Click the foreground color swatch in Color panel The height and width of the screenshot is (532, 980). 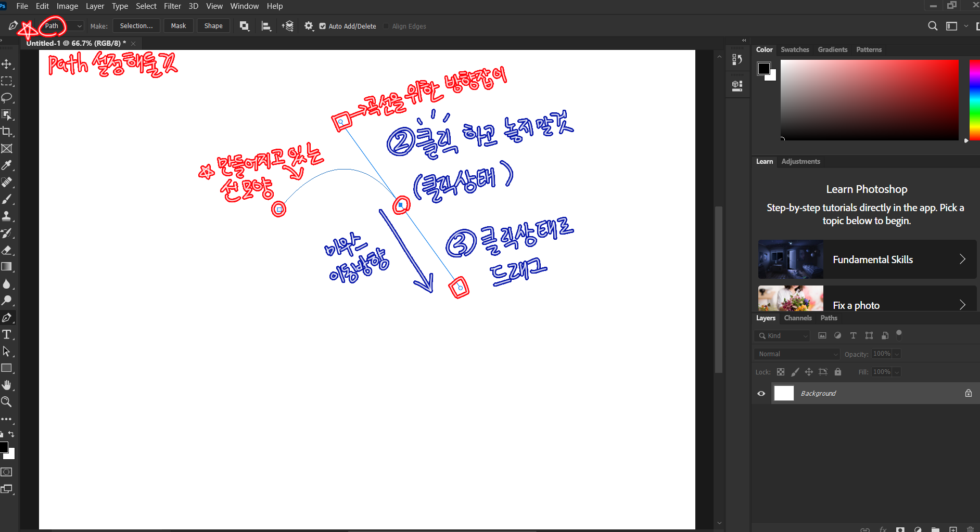(763, 69)
